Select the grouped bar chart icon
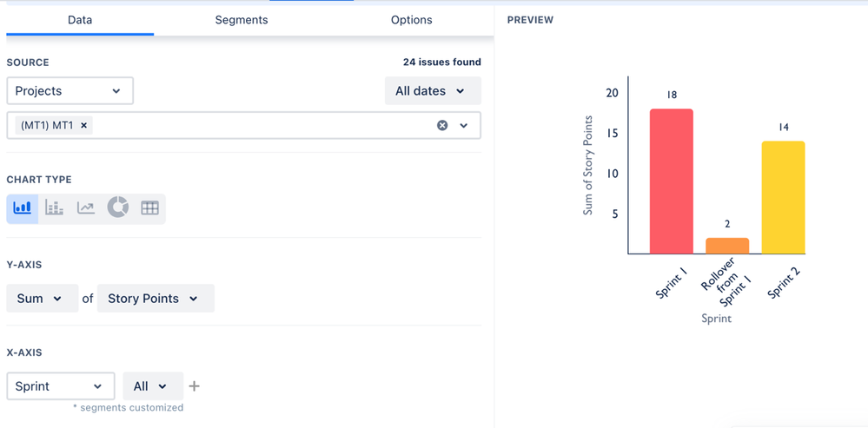Image resolution: width=868 pixels, height=428 pixels. tap(54, 208)
